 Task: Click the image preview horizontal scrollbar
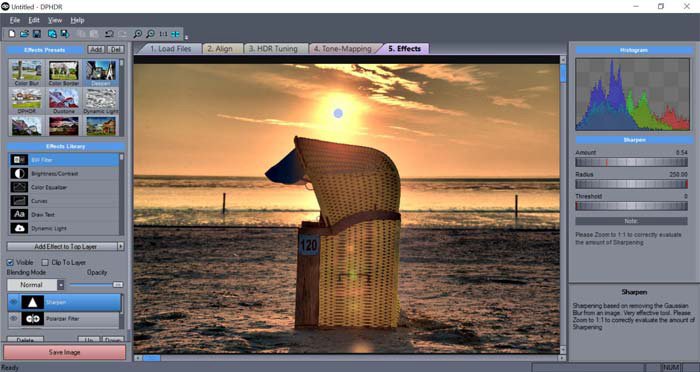click(x=349, y=358)
